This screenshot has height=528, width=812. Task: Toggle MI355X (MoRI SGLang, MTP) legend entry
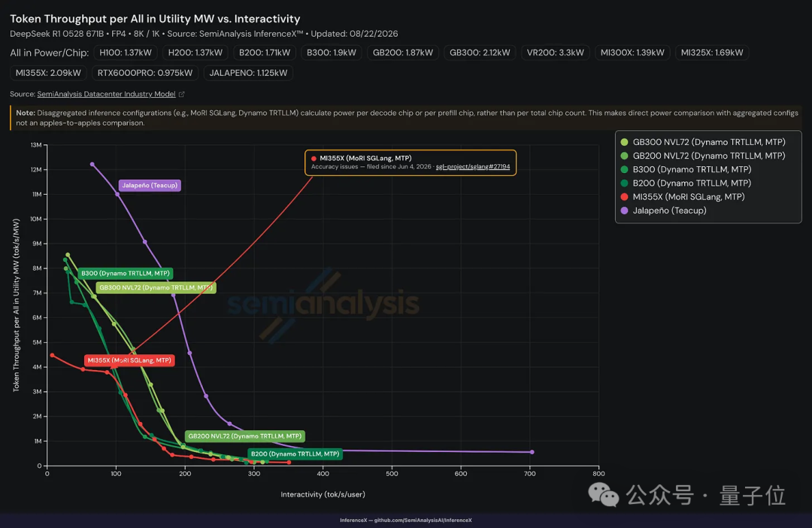pos(683,197)
